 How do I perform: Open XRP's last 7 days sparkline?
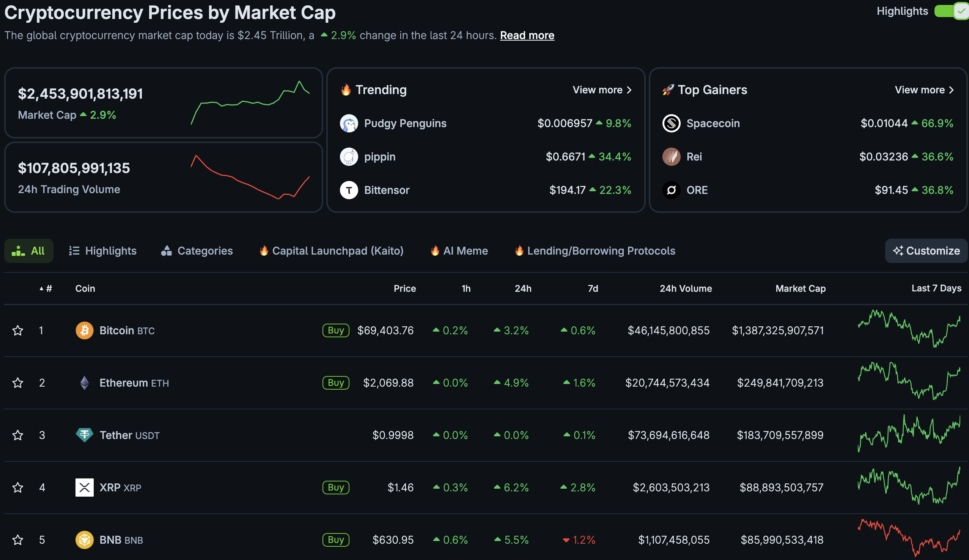click(909, 486)
